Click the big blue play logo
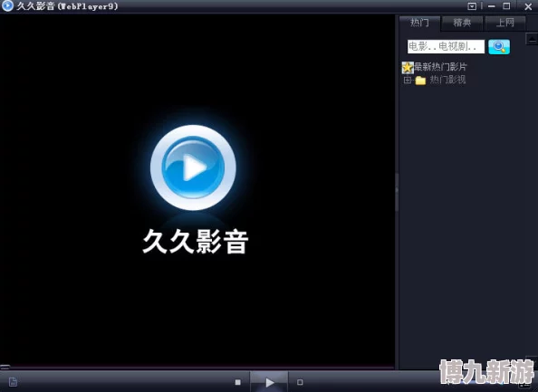The height and width of the screenshot is (392, 538). pyautogui.click(x=193, y=167)
